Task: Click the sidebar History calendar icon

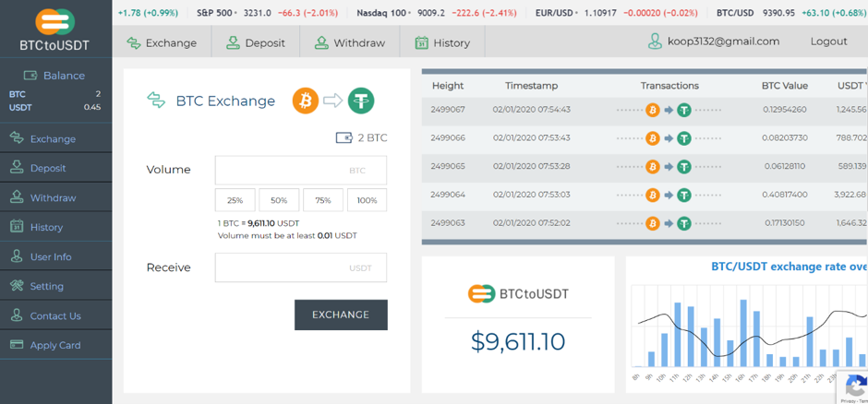Action: click(x=18, y=227)
